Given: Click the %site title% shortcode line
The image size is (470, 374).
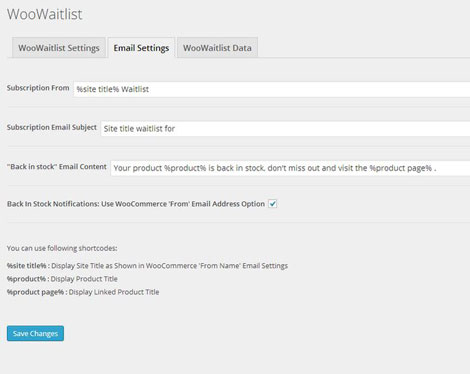Looking at the screenshot, I should click(x=147, y=266).
